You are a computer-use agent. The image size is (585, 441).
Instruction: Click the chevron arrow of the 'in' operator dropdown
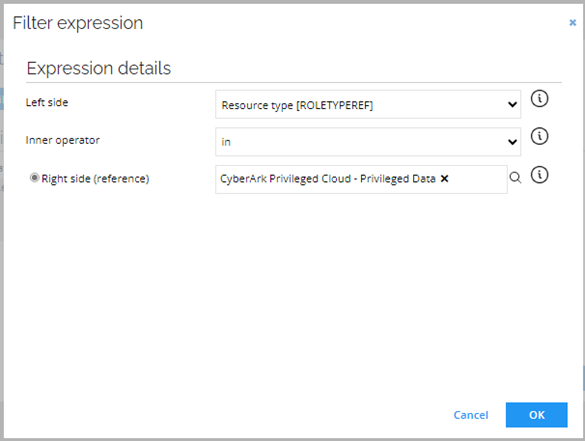tap(512, 142)
